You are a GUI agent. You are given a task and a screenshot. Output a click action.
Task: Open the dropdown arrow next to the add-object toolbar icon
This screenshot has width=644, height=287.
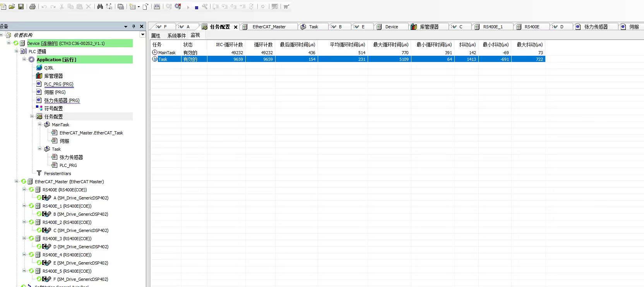coord(139,7)
